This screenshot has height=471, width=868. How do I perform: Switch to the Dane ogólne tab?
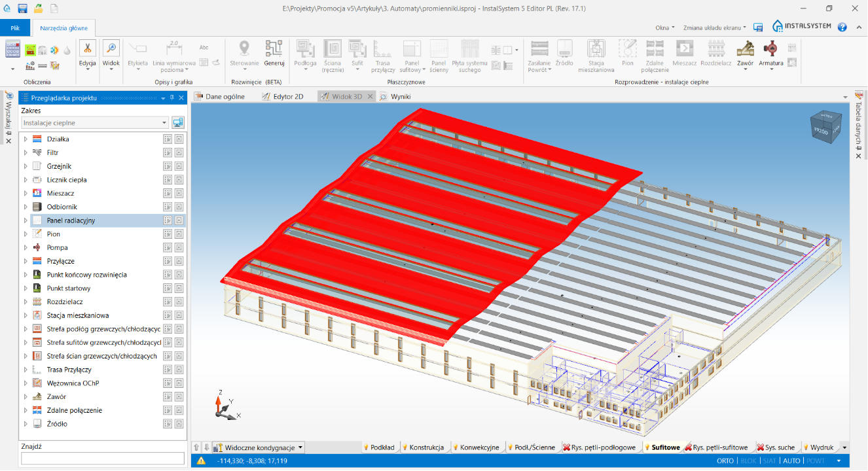click(x=220, y=96)
